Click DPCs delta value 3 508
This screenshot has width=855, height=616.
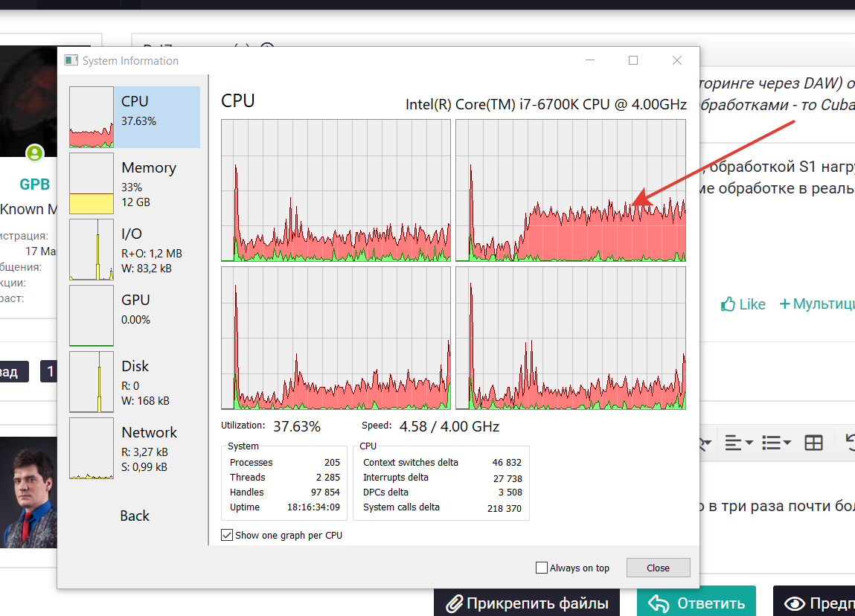pos(510,493)
